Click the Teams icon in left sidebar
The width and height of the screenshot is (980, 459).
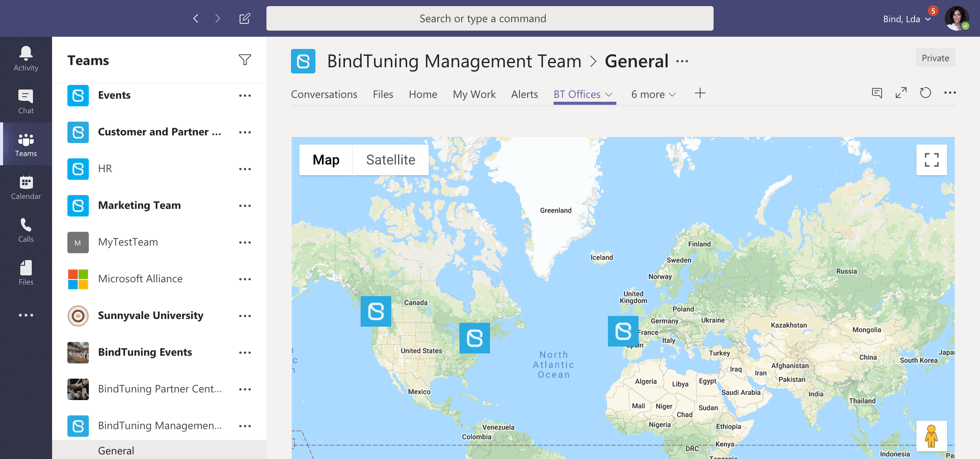[x=26, y=145]
